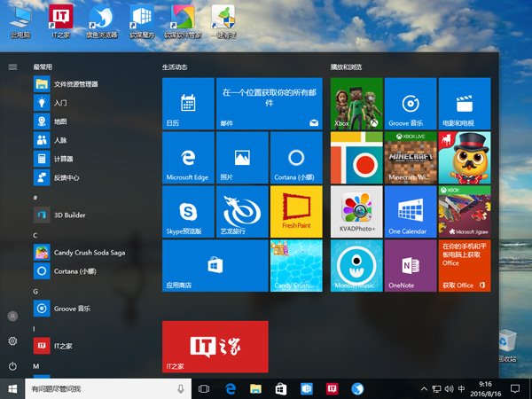
Task: Launch the Skype preview tile
Action: [188, 212]
